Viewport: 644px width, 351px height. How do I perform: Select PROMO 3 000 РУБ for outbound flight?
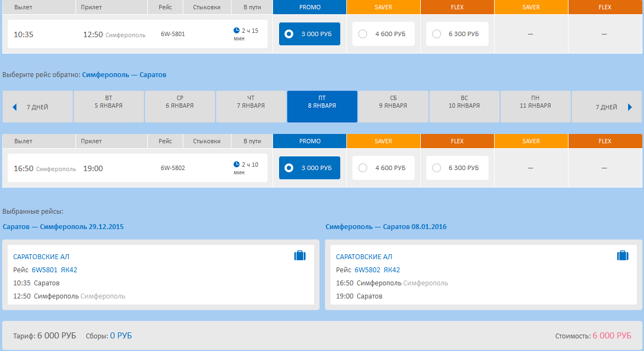(309, 34)
